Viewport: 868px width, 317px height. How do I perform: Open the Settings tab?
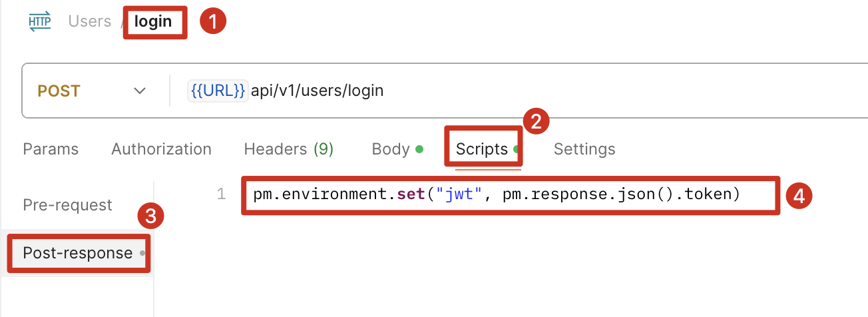coord(584,149)
